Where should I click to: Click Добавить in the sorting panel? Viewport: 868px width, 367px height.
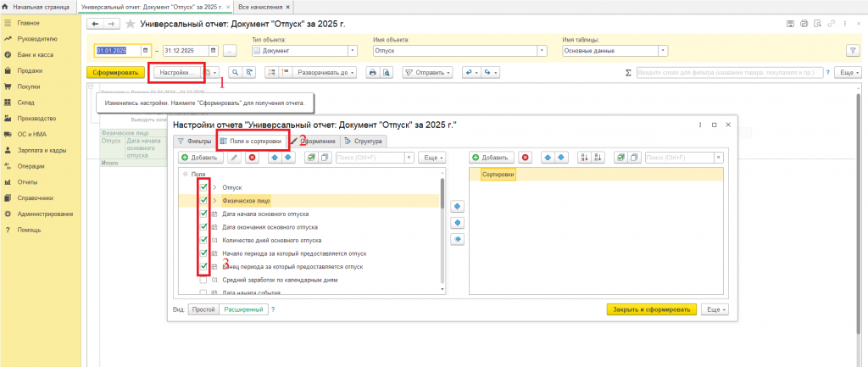[492, 158]
